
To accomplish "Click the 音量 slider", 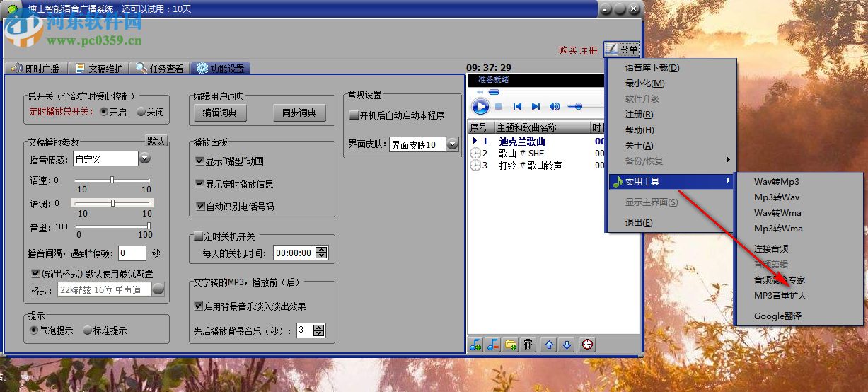I will [112, 226].
